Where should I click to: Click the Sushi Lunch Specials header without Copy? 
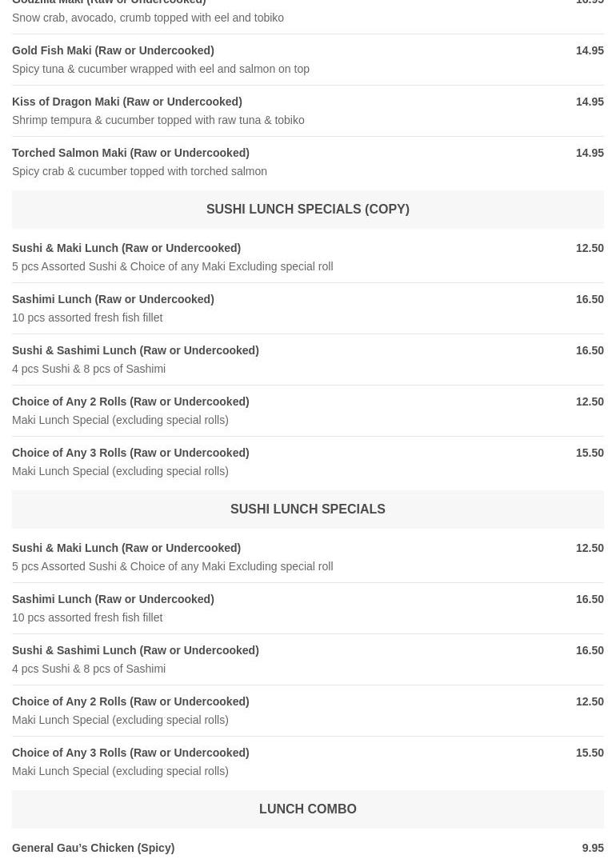pyautogui.click(x=307, y=509)
